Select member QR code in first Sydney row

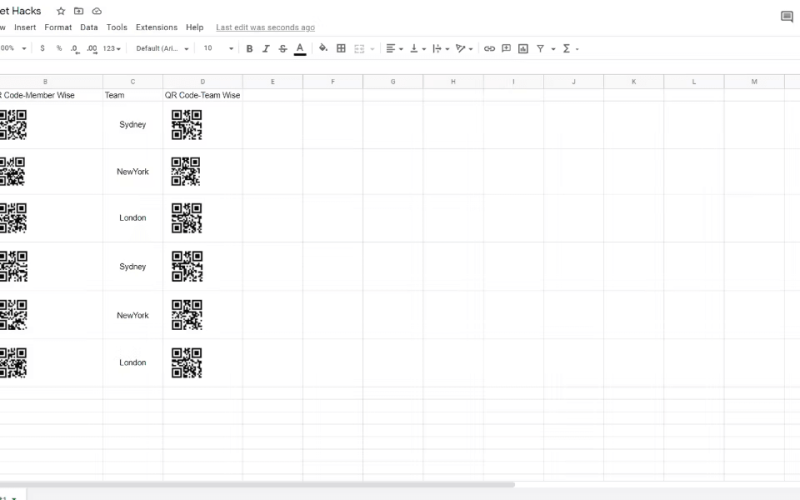coord(13,125)
